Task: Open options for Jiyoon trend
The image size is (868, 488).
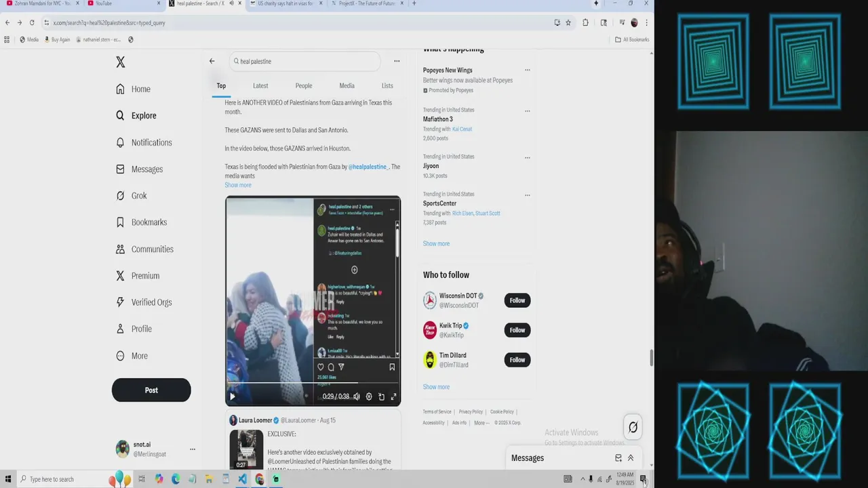Action: (x=527, y=157)
